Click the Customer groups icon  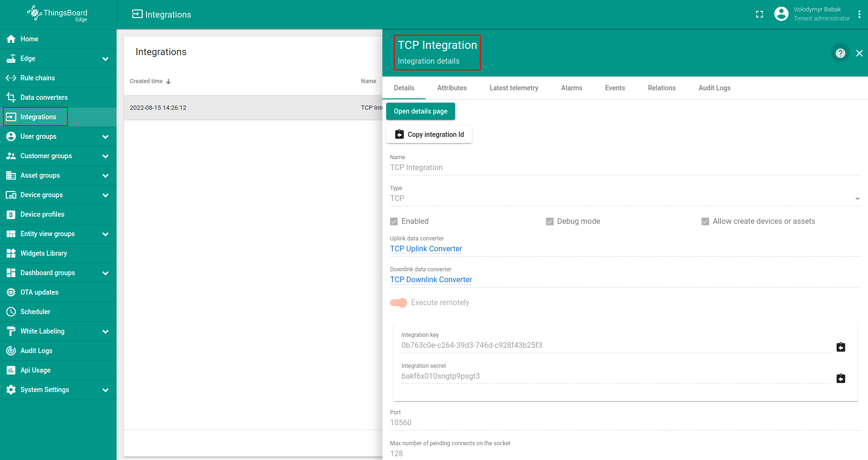click(11, 156)
